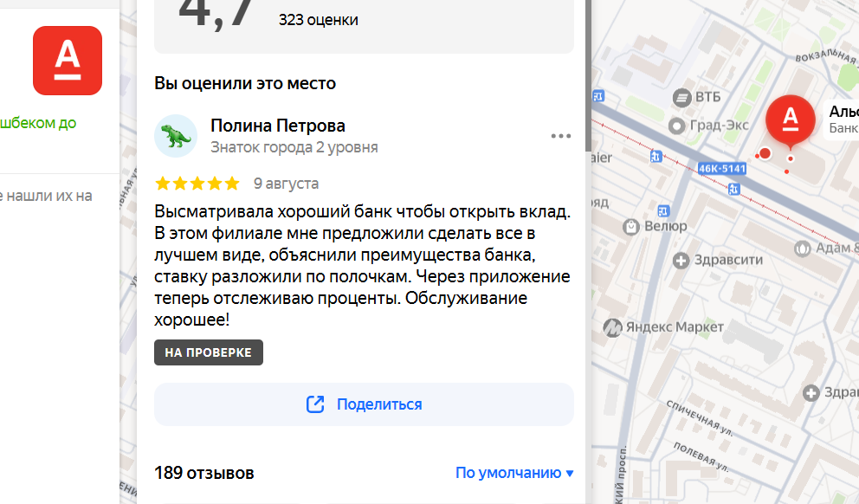Viewport: 859px width, 504px height.
Task: Click the Велюр shop icon on the map
Action: [631, 226]
